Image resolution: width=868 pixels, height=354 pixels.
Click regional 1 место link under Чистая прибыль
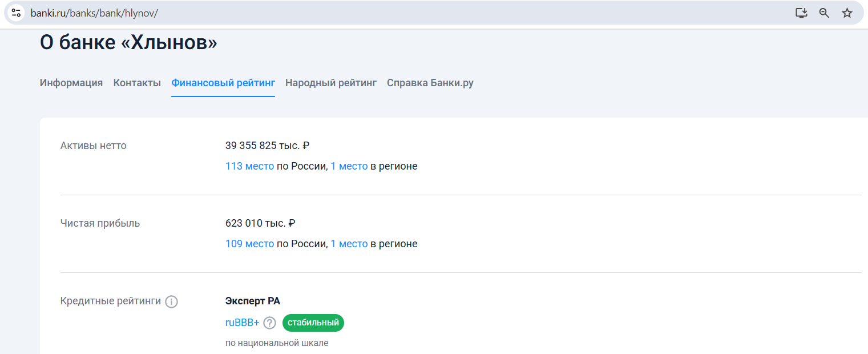(349, 244)
